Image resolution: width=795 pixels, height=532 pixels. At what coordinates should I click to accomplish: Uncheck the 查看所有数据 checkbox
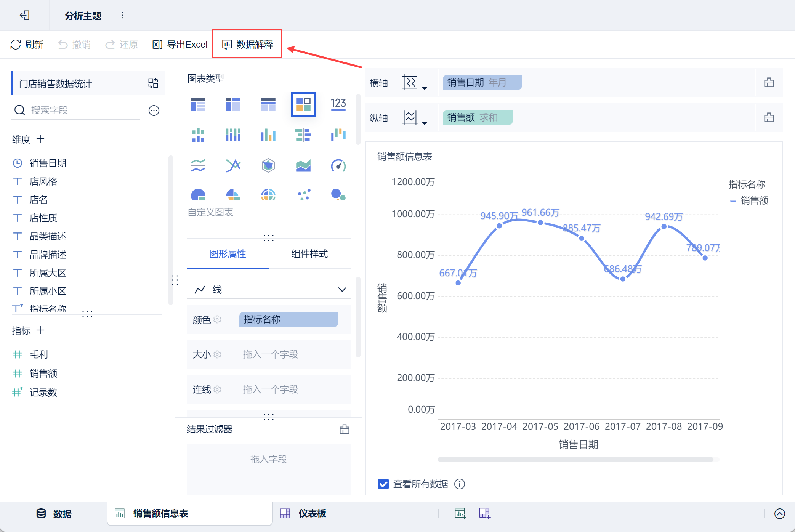pos(383,484)
